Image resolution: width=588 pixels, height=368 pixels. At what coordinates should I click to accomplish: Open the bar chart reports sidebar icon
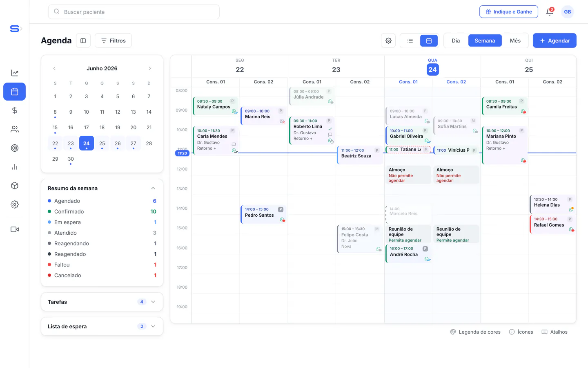[x=15, y=167]
